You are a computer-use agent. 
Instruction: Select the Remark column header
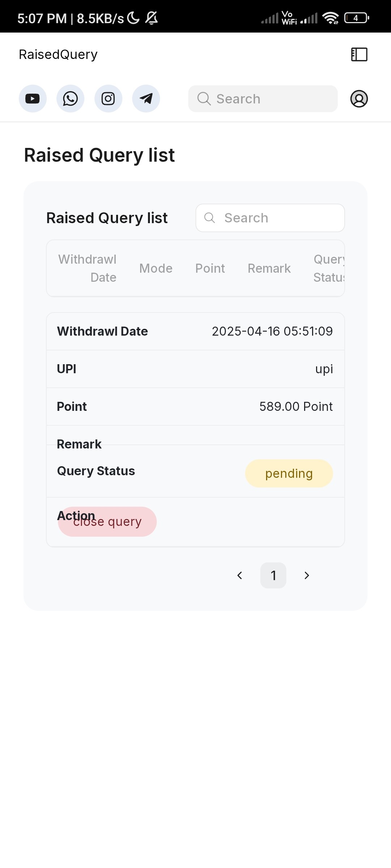(269, 268)
